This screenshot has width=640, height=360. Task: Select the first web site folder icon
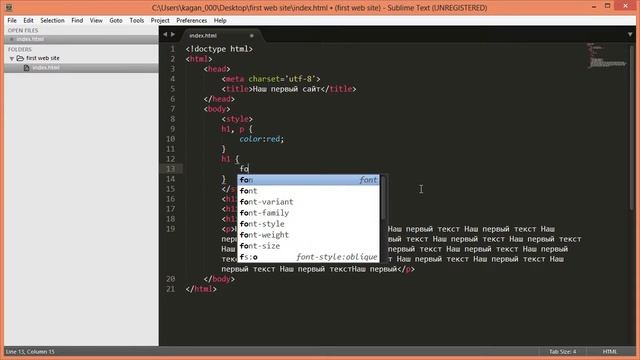coord(20,58)
